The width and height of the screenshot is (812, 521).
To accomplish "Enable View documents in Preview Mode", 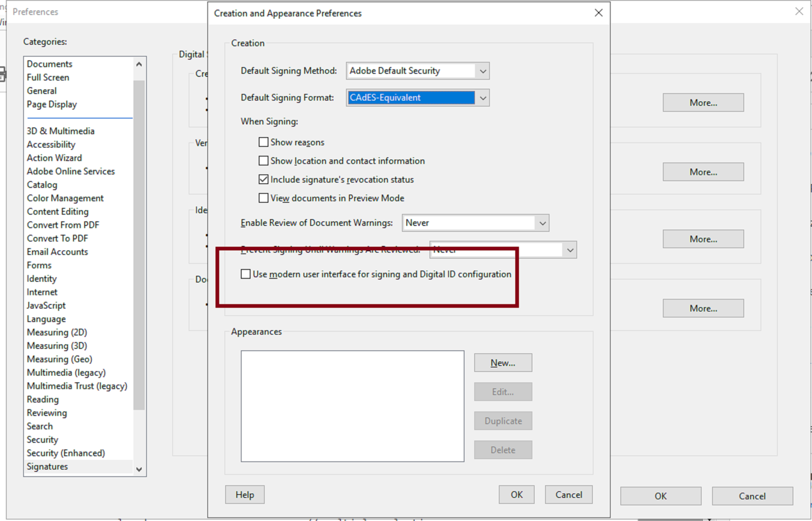I will coord(263,198).
